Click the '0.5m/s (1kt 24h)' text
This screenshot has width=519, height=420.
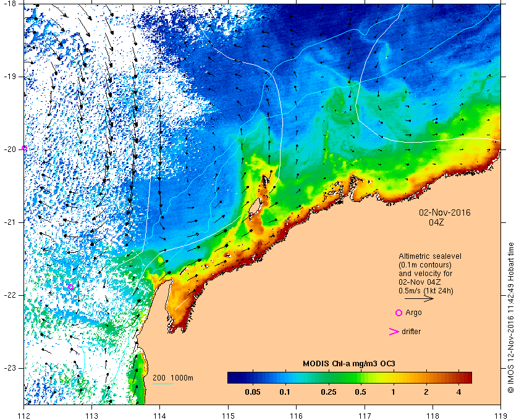click(426, 291)
